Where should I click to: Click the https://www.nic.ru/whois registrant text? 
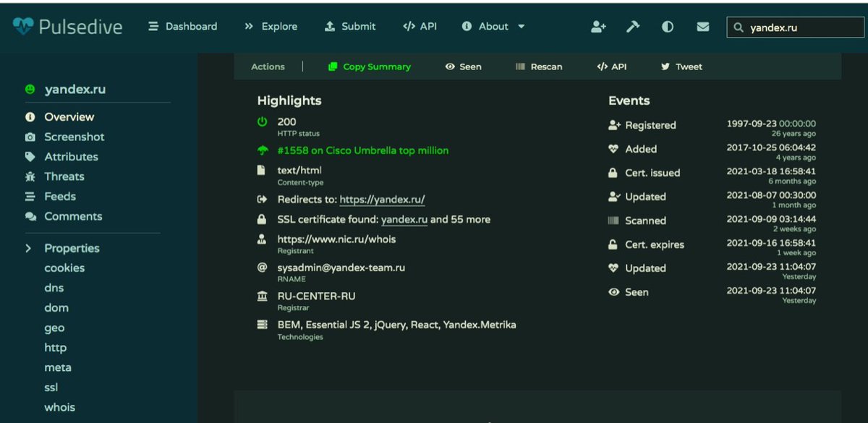(337, 239)
